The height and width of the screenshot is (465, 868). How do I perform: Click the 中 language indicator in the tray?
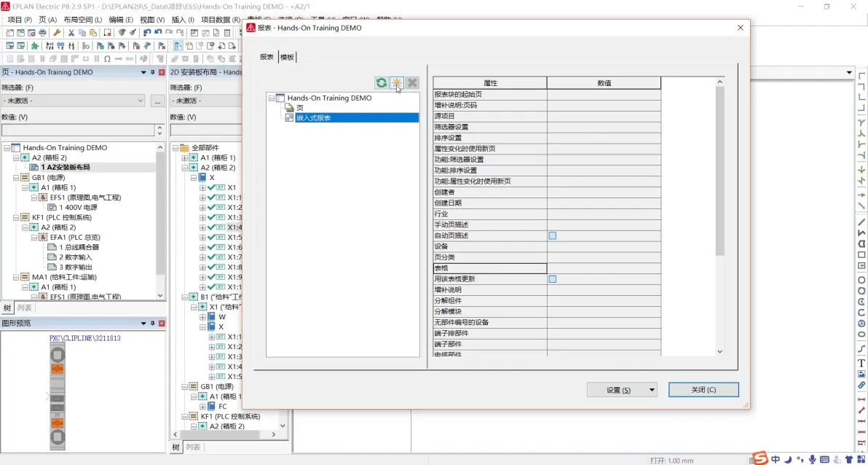point(776,459)
